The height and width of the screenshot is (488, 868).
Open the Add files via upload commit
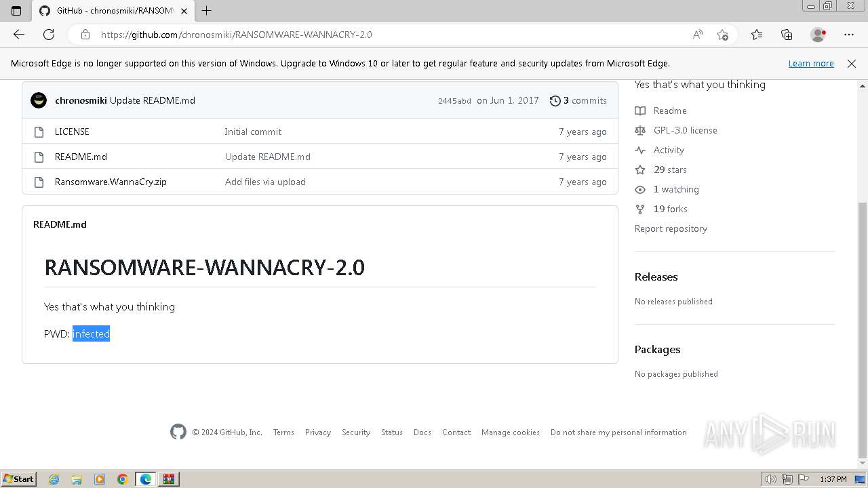pos(265,182)
